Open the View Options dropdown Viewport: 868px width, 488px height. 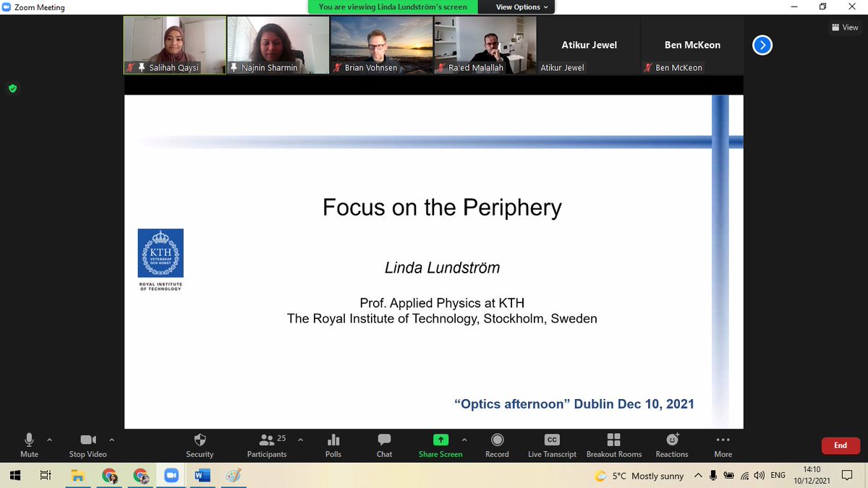(x=522, y=7)
